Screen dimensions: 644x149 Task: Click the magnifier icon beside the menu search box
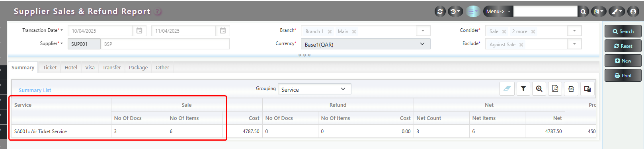[x=583, y=12]
